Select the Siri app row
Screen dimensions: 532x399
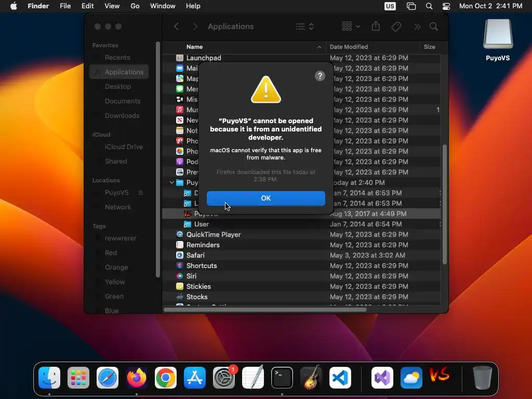pyautogui.click(x=301, y=276)
